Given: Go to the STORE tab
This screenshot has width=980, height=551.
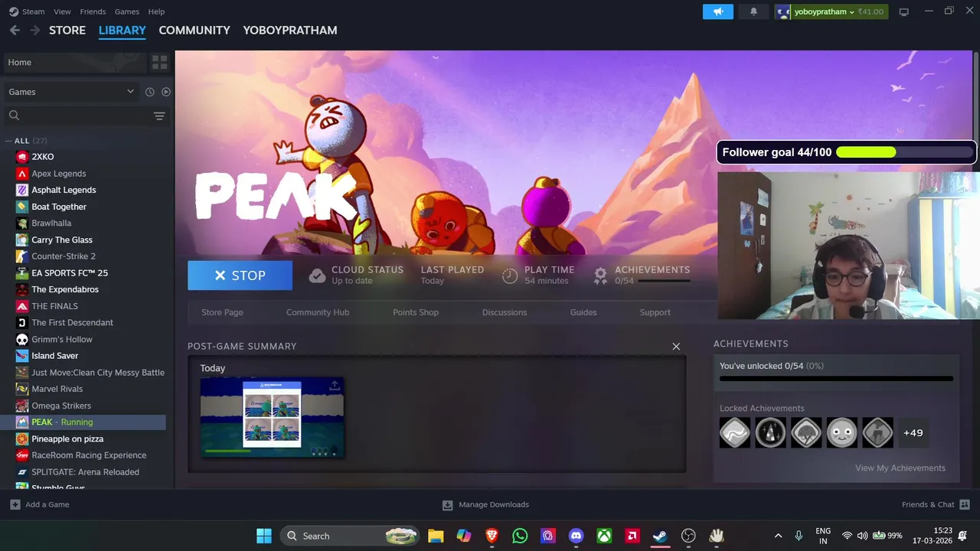Looking at the screenshot, I should pyautogui.click(x=67, y=30).
